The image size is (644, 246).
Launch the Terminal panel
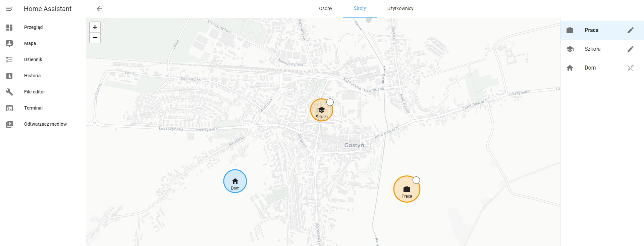[x=33, y=108]
